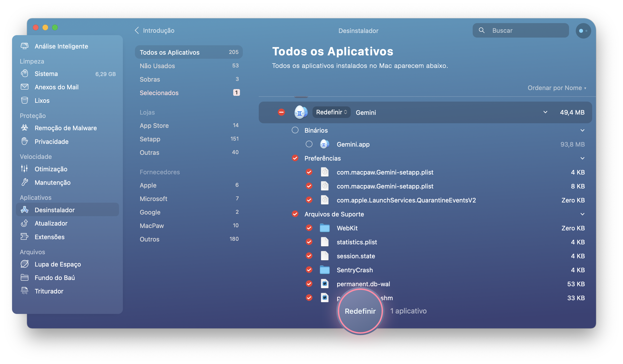Viewport: 623px width, 364px height.
Task: Filter by Microsoft vendor
Action: click(x=189, y=199)
